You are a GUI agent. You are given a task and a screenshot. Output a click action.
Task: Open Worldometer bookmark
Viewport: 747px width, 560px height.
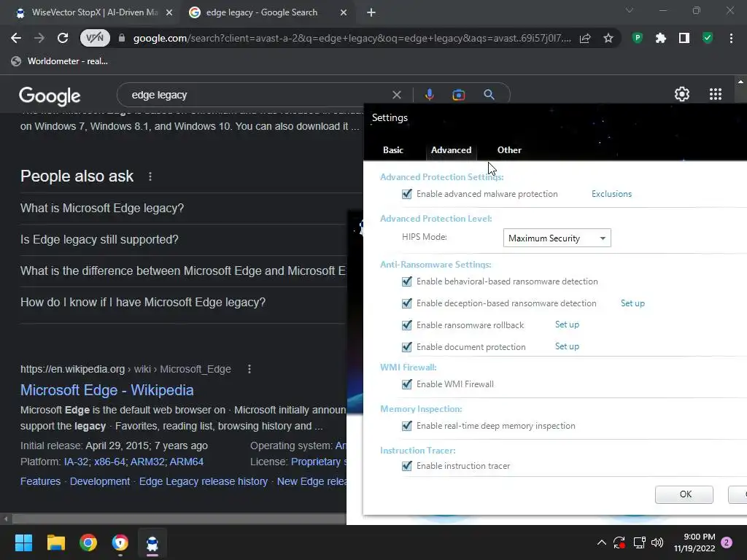[x=60, y=61]
